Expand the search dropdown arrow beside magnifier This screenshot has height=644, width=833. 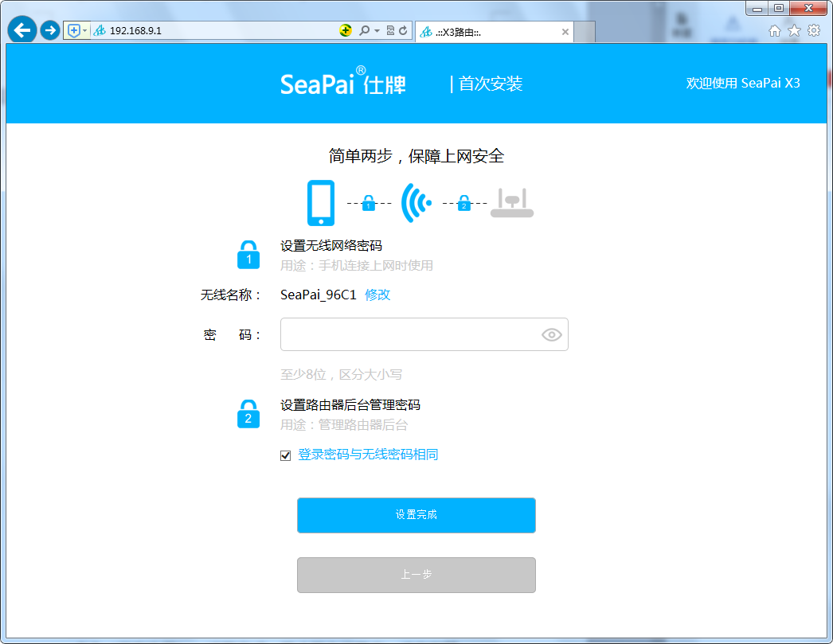(377, 31)
